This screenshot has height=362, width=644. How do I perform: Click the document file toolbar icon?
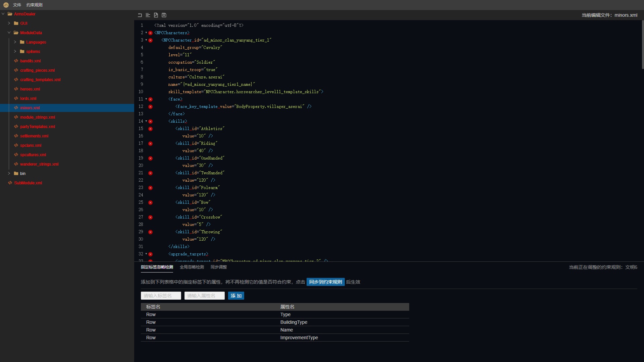(x=156, y=15)
